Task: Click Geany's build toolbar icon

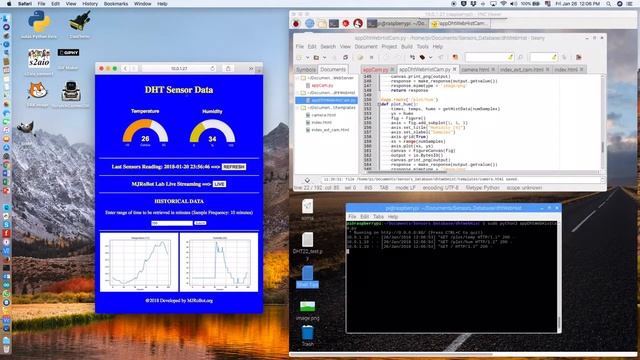Action: [422, 58]
